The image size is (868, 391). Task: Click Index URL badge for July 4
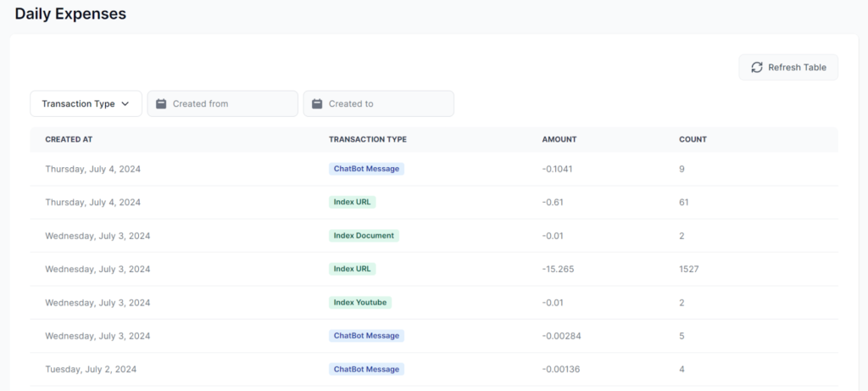[x=352, y=202]
